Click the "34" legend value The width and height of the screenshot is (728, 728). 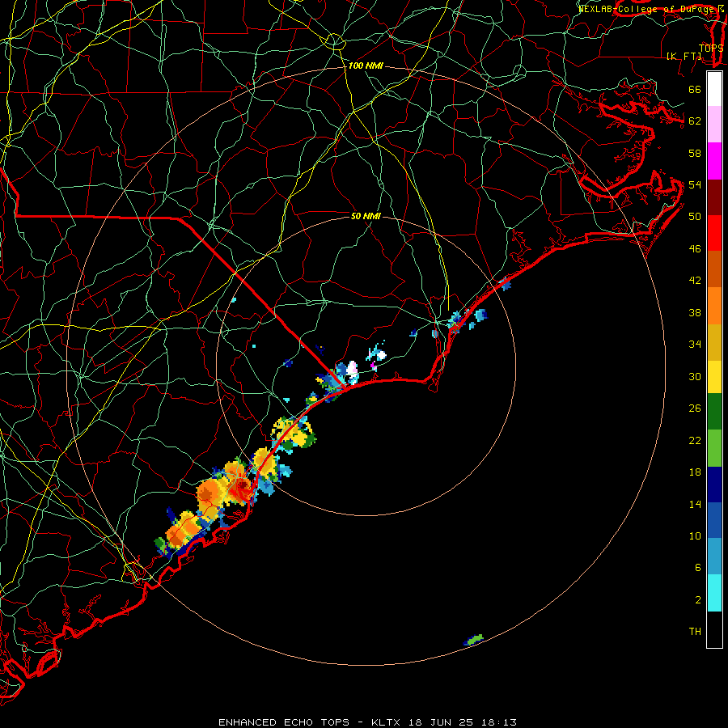695,345
